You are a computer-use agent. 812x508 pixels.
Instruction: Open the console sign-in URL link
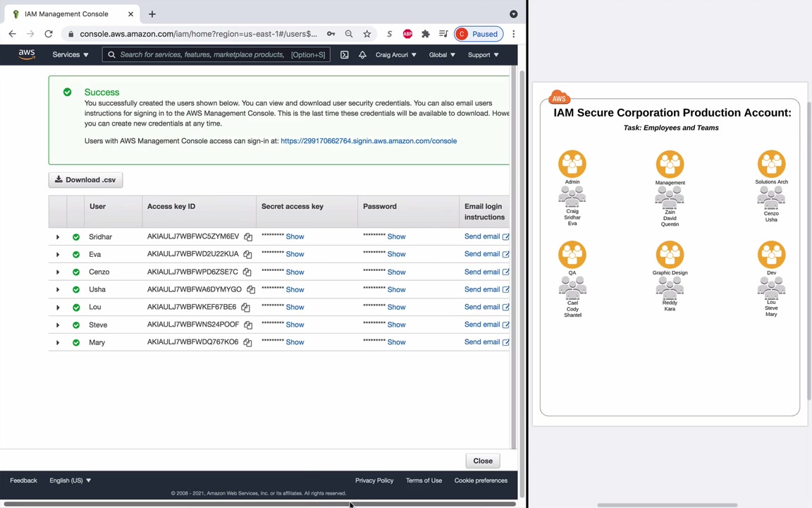pos(369,141)
